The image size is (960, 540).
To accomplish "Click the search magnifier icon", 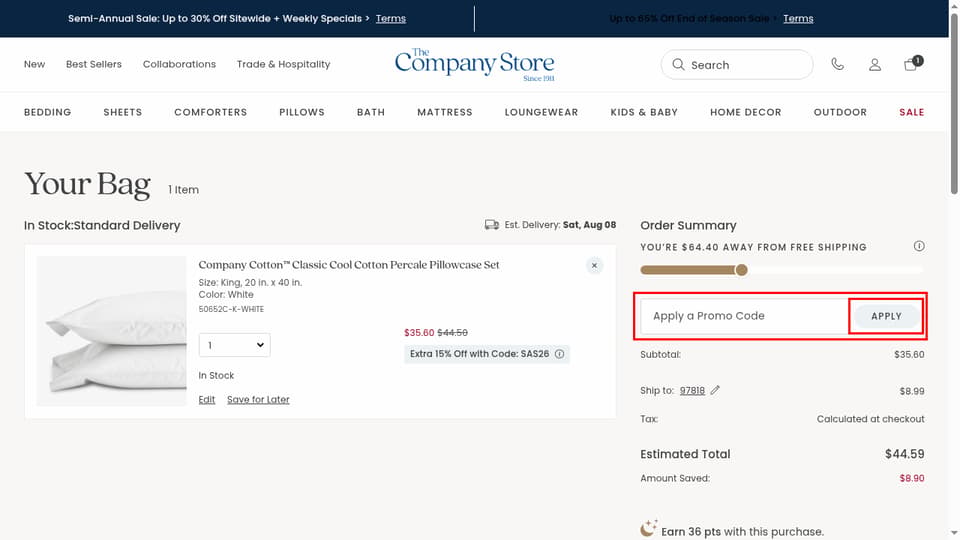I will 678,64.
